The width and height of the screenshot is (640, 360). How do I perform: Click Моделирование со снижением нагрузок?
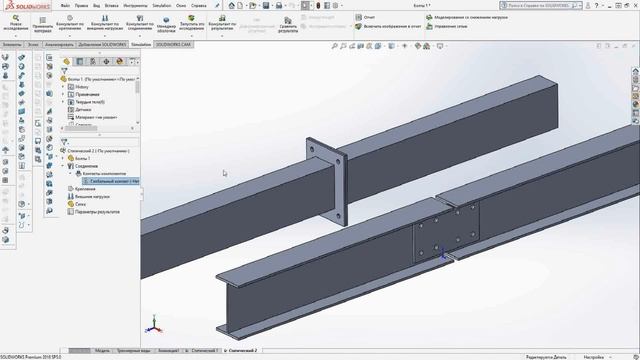pos(467,17)
